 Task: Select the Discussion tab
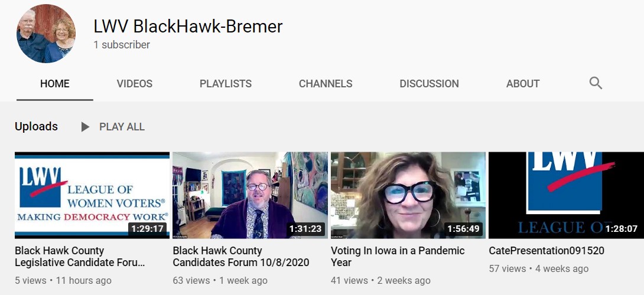coord(429,84)
